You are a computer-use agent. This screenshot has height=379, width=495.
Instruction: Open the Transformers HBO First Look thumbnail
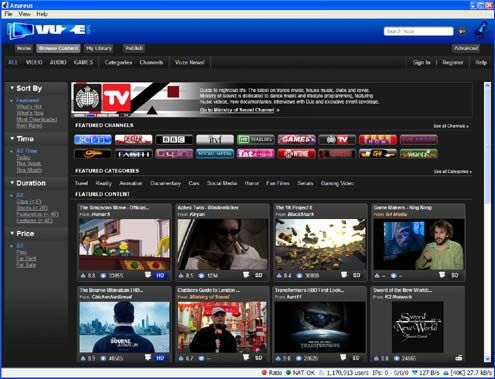tap(320, 327)
